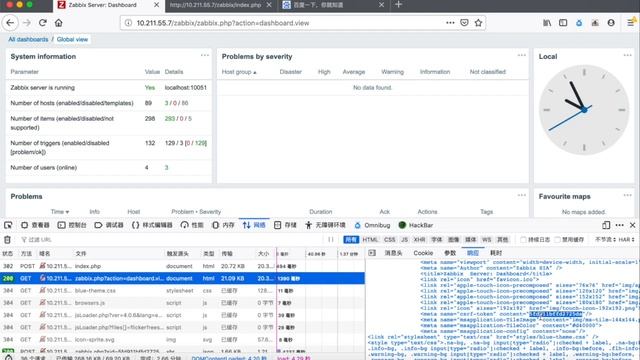Toggle the CSS request filter

[x=390, y=240]
